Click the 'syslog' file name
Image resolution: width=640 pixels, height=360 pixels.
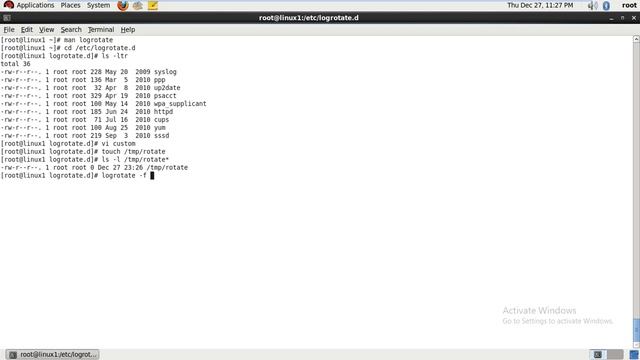tap(165, 72)
